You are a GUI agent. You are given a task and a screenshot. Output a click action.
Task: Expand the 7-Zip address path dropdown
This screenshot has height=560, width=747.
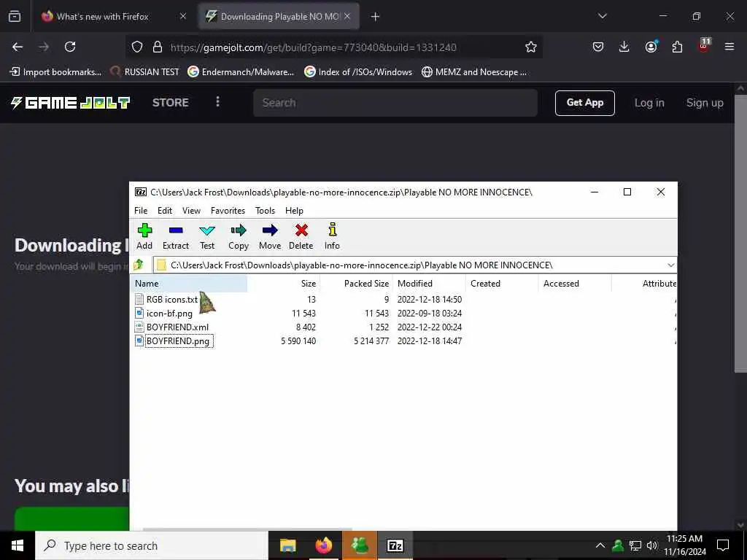(671, 265)
